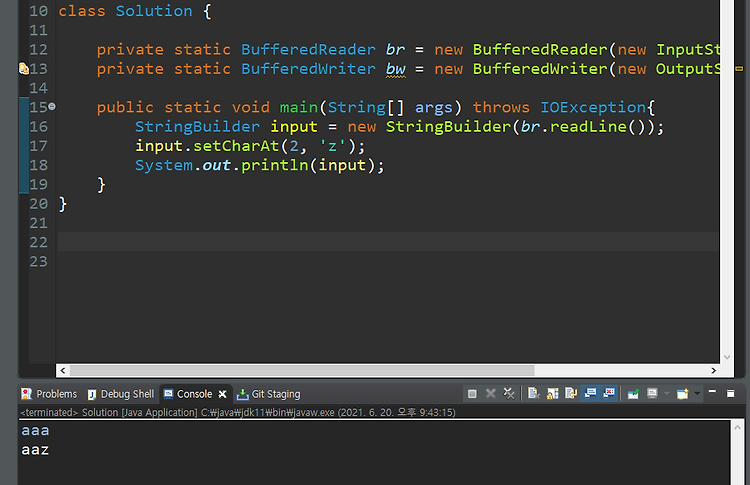Toggle Word Wrap in Console toolbar
The width and height of the screenshot is (750, 485).
pos(571,394)
